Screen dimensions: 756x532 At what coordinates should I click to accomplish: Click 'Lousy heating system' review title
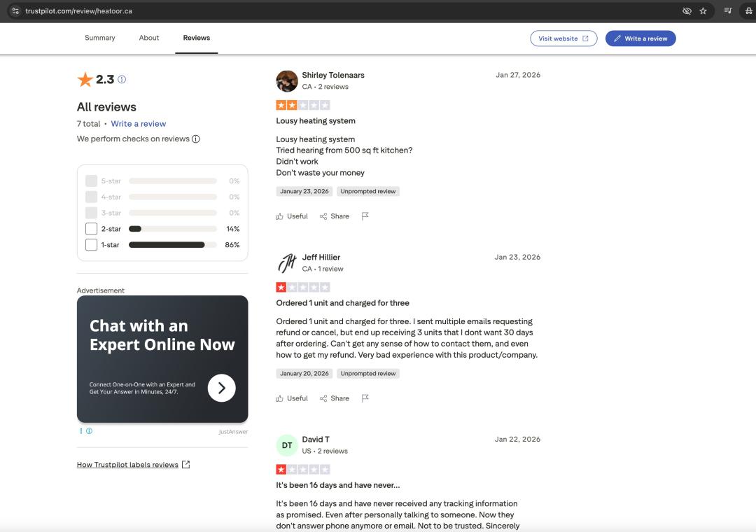pyautogui.click(x=316, y=121)
